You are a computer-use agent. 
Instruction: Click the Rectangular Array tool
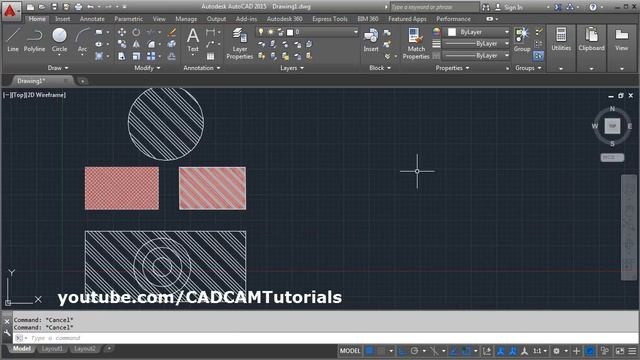(x=151, y=56)
